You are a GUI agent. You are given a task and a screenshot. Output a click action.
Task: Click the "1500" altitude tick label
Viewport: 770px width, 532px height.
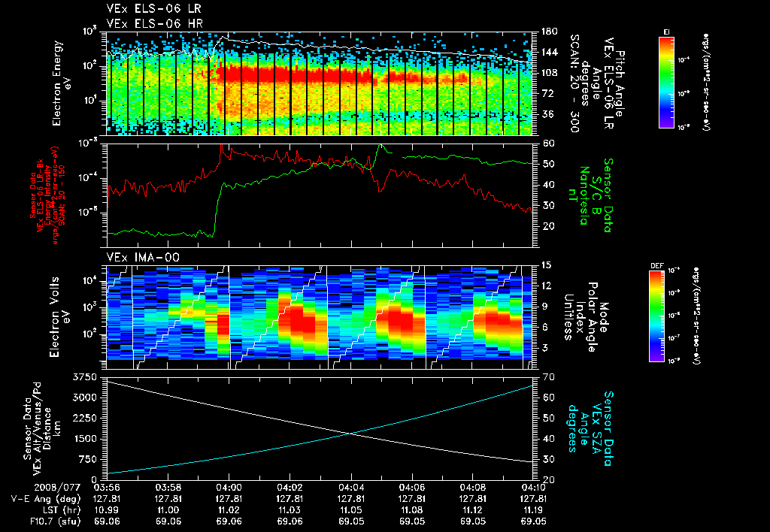tap(84, 439)
